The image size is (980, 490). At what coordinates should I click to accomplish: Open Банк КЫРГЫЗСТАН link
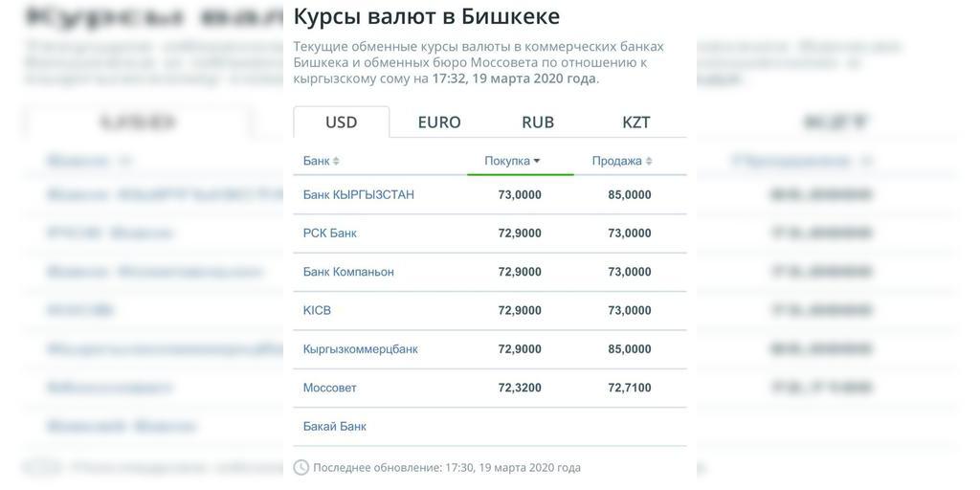click(359, 195)
